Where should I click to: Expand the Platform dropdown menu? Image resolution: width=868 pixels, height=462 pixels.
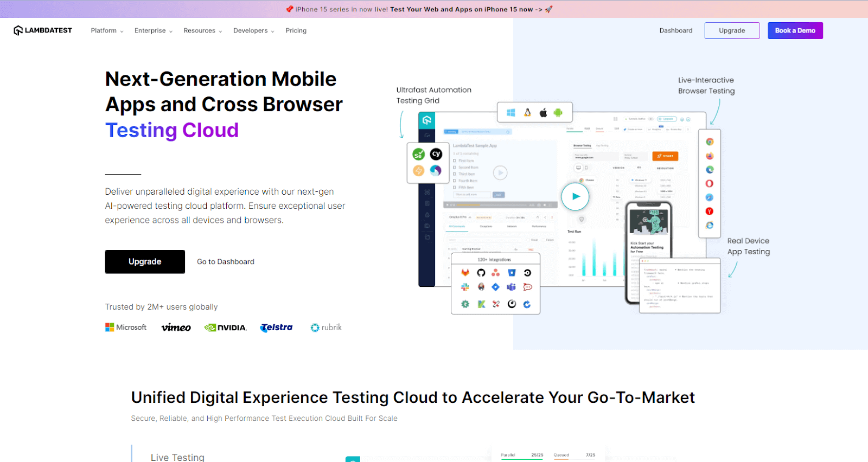(107, 31)
